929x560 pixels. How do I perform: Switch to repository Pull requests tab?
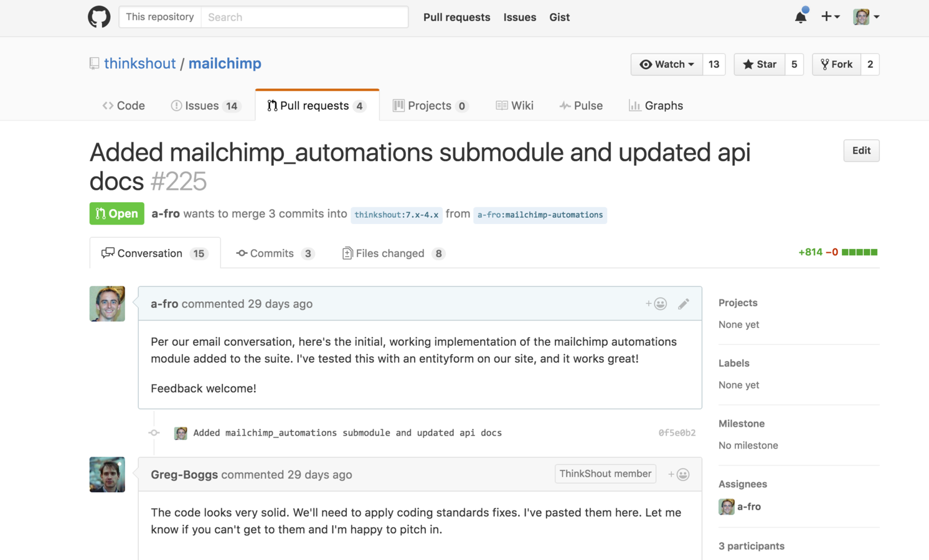317,106
